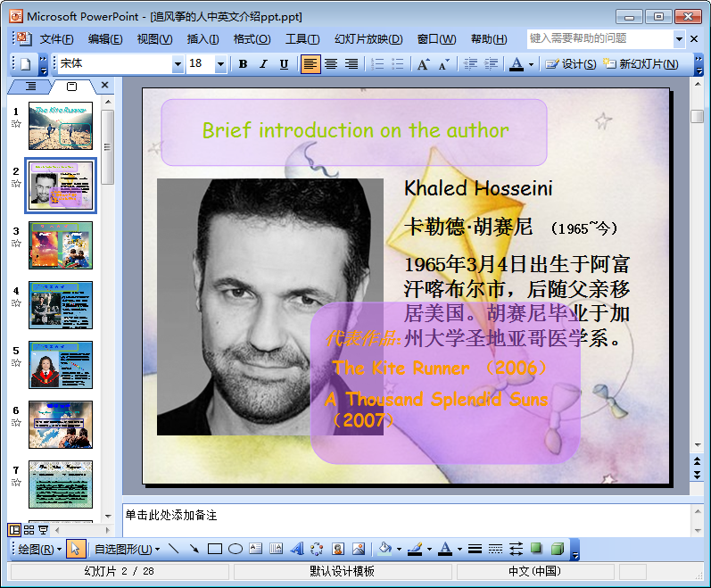Select the Oval drawing tool
711x588 pixels.
tap(235, 549)
